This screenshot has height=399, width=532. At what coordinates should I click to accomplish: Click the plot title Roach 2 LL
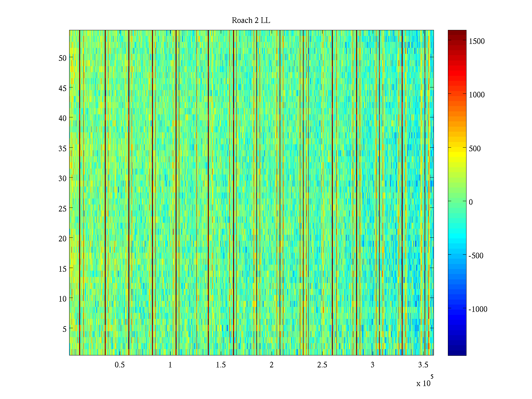pos(251,21)
